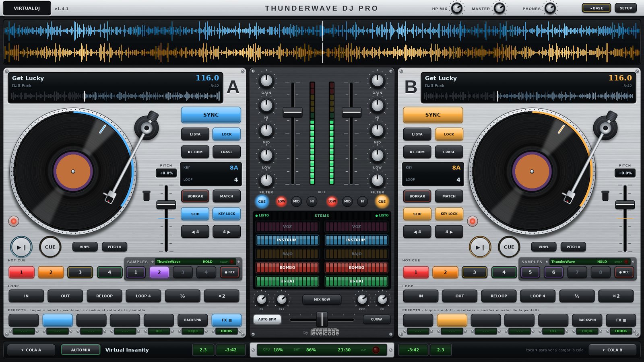Image resolution: width=644 pixels, height=362 pixels.
Task: Expand the COLA A queue dropdown
Action: pyautogui.click(x=30, y=350)
